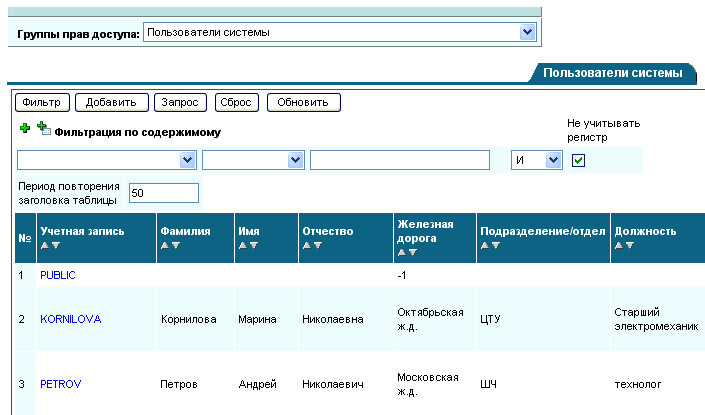Click the add filter group icon
The width and height of the screenshot is (705, 415).
pyautogui.click(x=44, y=128)
